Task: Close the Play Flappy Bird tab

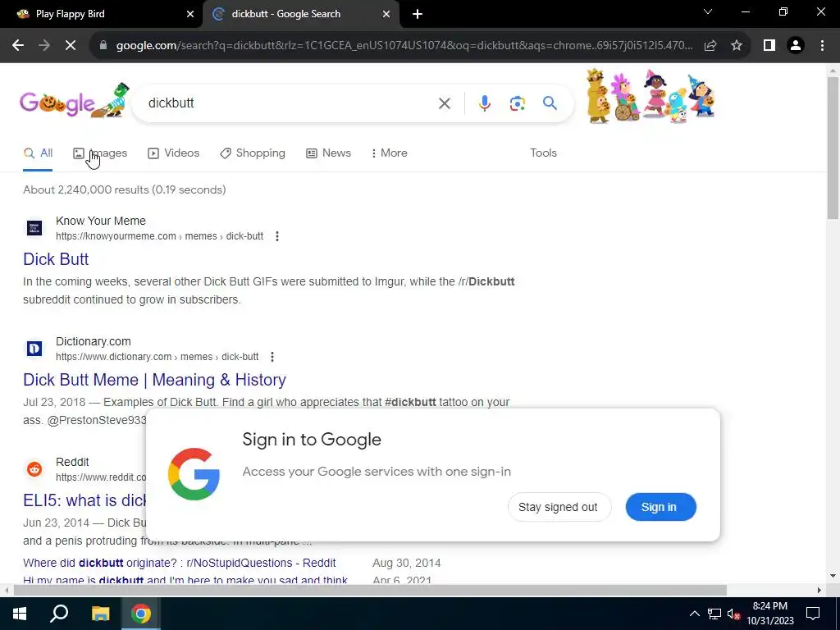Action: coord(190,15)
